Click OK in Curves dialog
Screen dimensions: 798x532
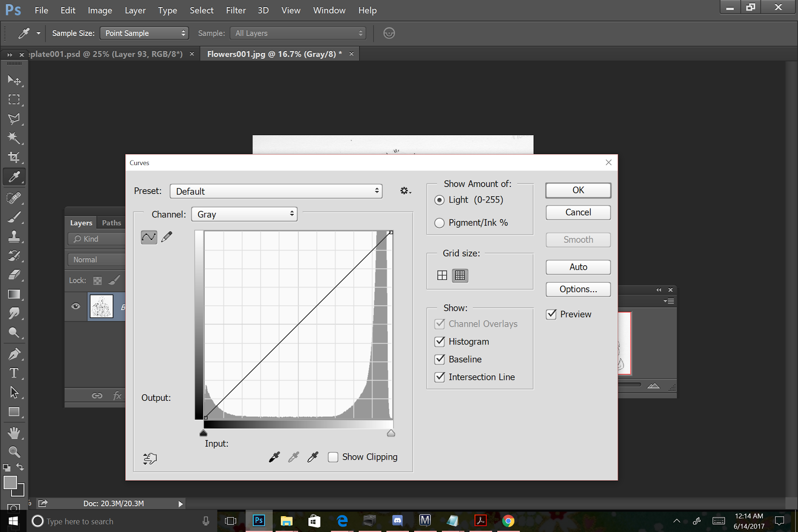(x=578, y=190)
